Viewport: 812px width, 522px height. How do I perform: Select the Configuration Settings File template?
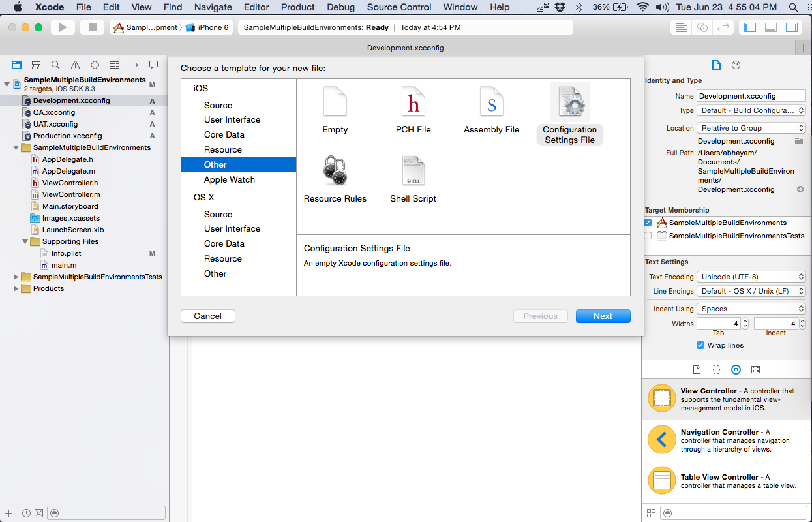[x=570, y=114]
